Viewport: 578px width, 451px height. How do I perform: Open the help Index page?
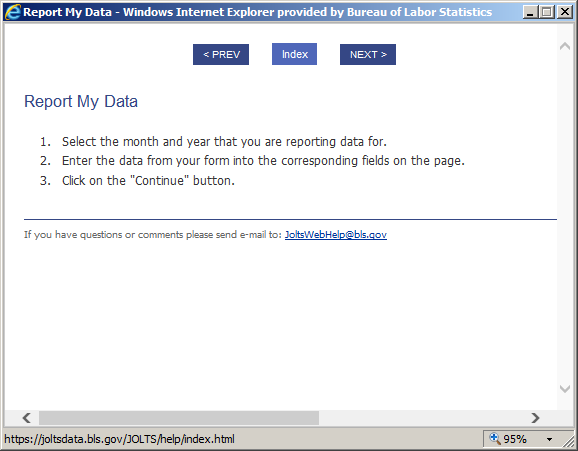pos(295,54)
